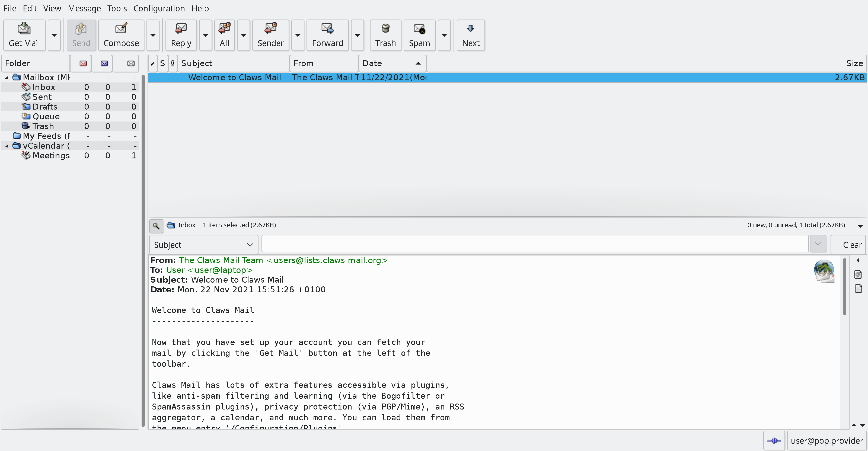Go to Next unread message
This screenshot has height=451, width=868.
point(470,35)
